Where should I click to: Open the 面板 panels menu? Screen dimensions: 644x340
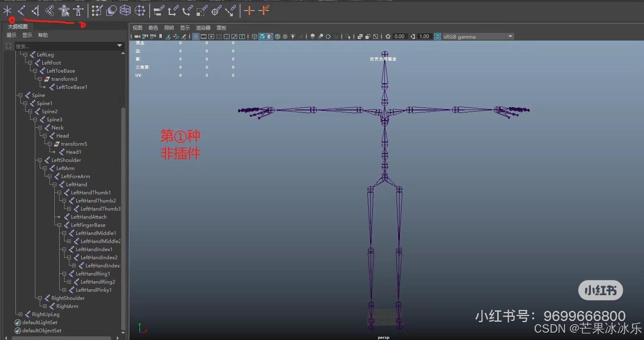pos(221,28)
